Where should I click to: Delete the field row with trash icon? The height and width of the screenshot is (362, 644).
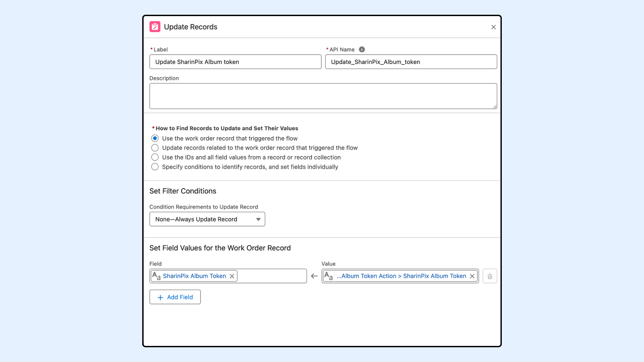(490, 276)
